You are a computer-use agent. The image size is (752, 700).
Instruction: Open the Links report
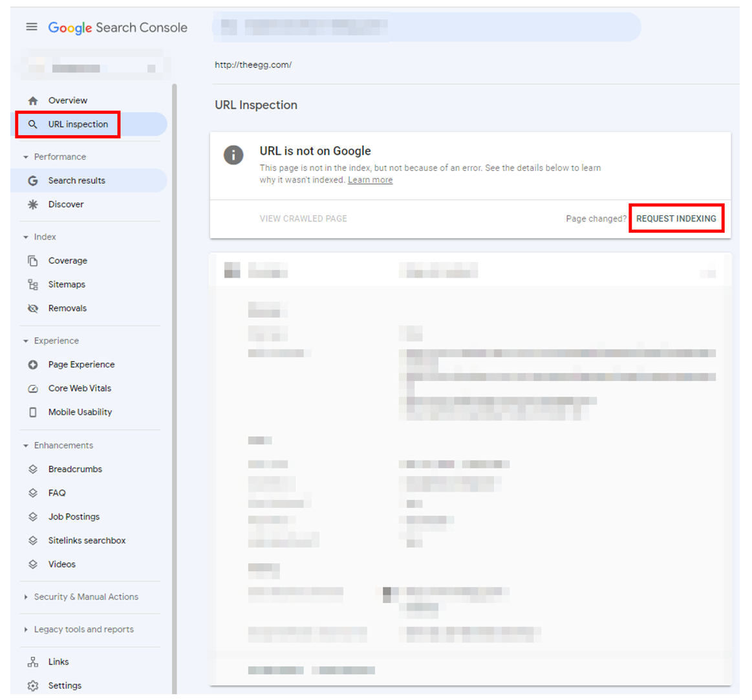click(89, 662)
